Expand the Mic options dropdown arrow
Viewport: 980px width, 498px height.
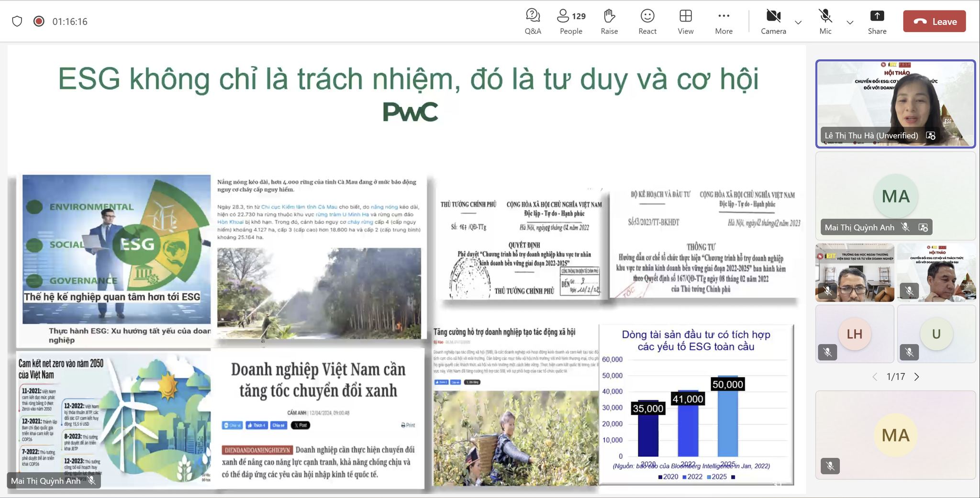[850, 22]
